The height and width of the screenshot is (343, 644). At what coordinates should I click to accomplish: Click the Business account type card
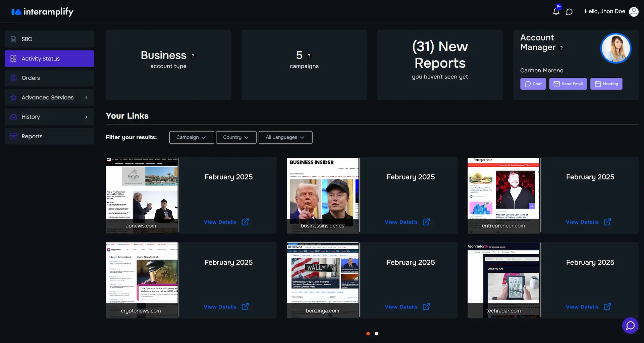[168, 65]
